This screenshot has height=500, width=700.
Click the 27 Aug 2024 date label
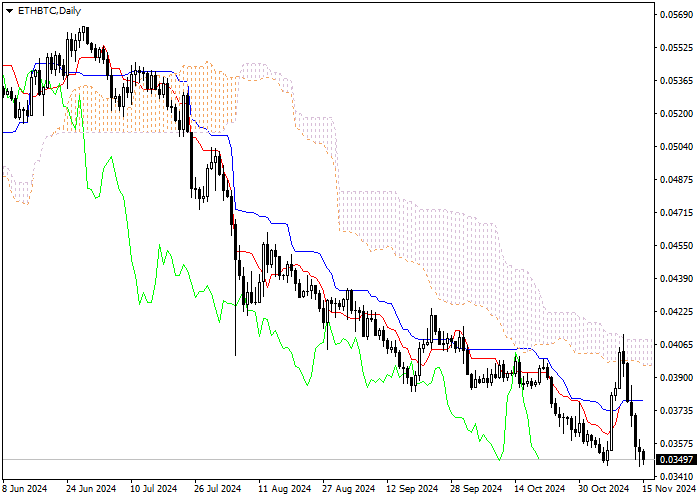coord(349,489)
